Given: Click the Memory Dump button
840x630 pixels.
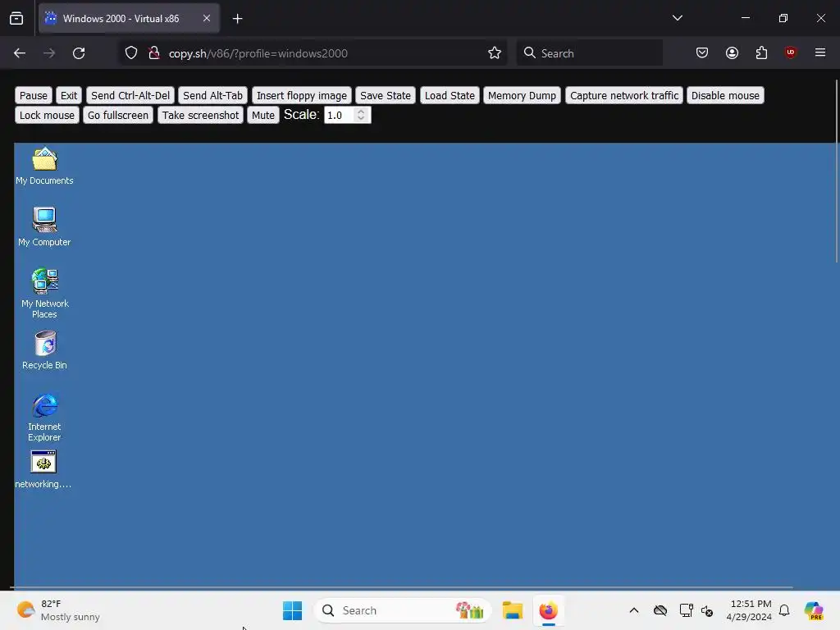Looking at the screenshot, I should [522, 95].
